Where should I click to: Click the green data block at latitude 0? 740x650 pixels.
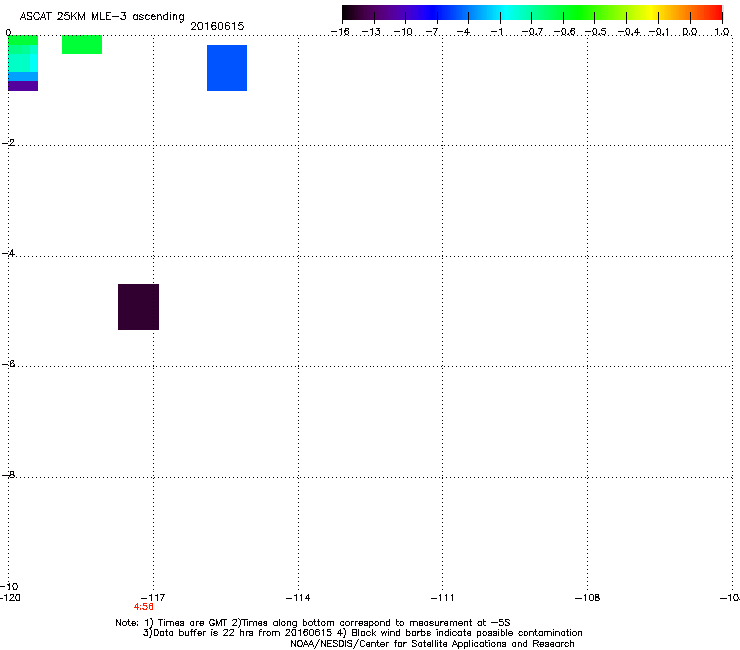click(x=82, y=44)
